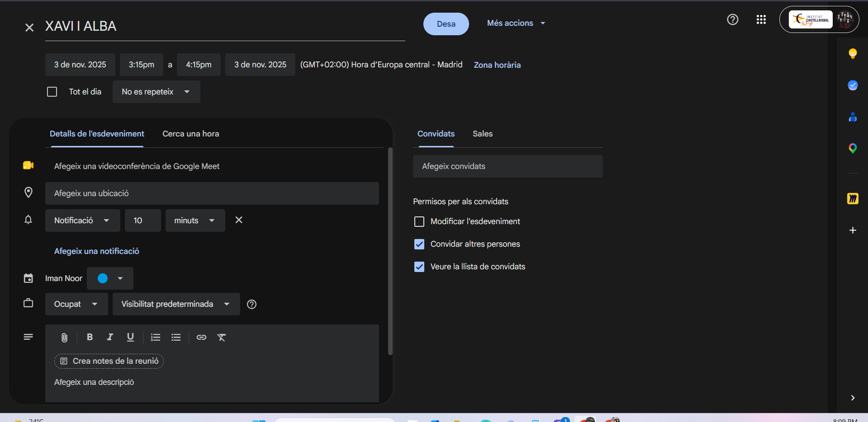Expand the Més accions menu
Viewport: 868px width, 422px height.
click(x=516, y=23)
